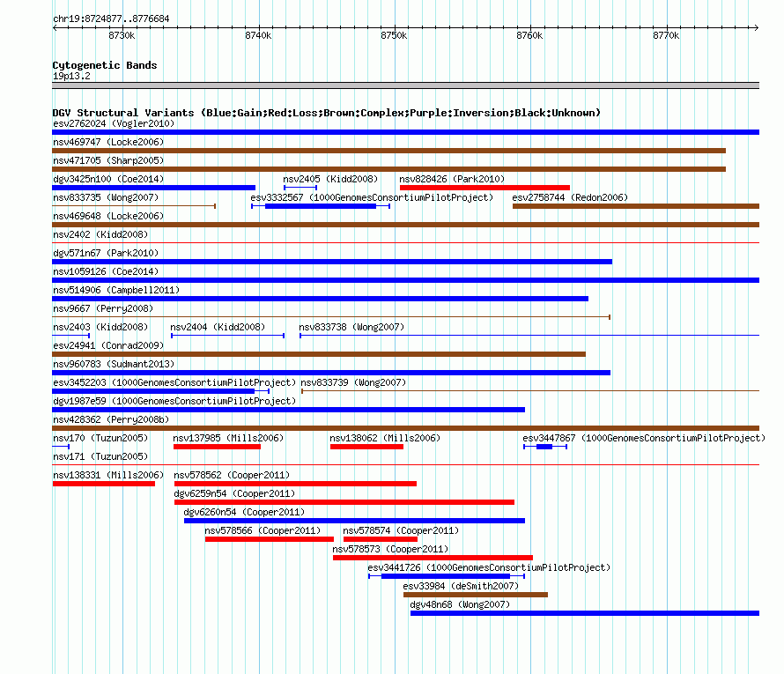Image resolution: width=784 pixels, height=674 pixels.
Task: Click the 8770k ruler position marker
Action: tap(666, 35)
